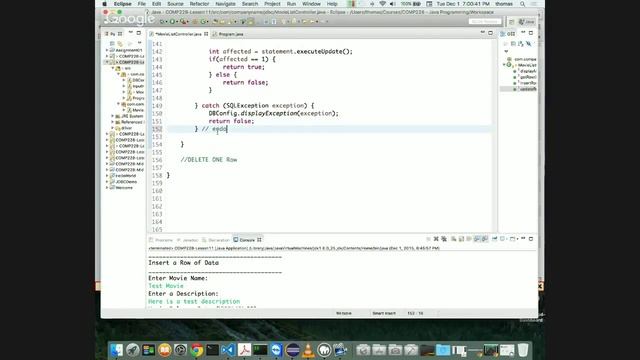Screen dimensions: 640x360
Task: Expand the Assignment01 project node
Action: [x=107, y=50]
